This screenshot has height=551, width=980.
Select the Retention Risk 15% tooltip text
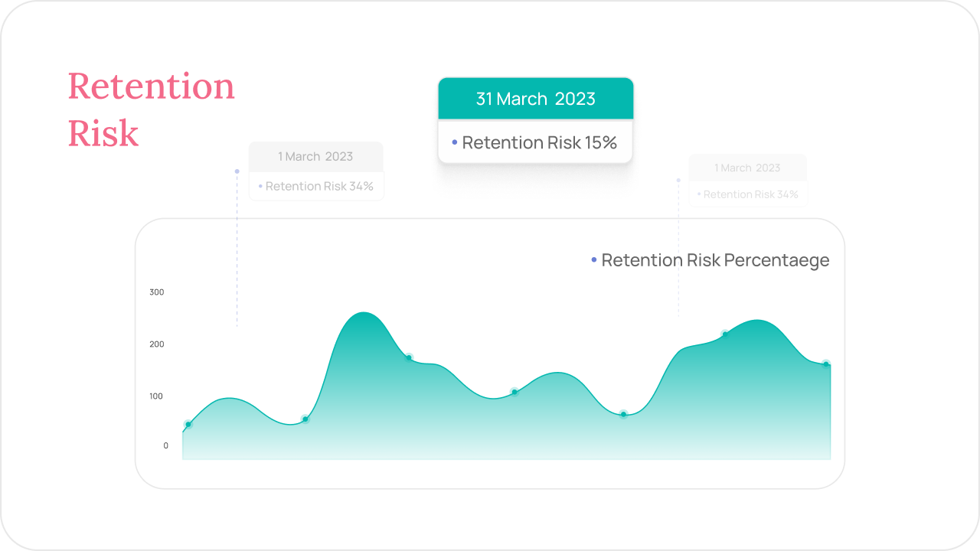pyautogui.click(x=539, y=142)
